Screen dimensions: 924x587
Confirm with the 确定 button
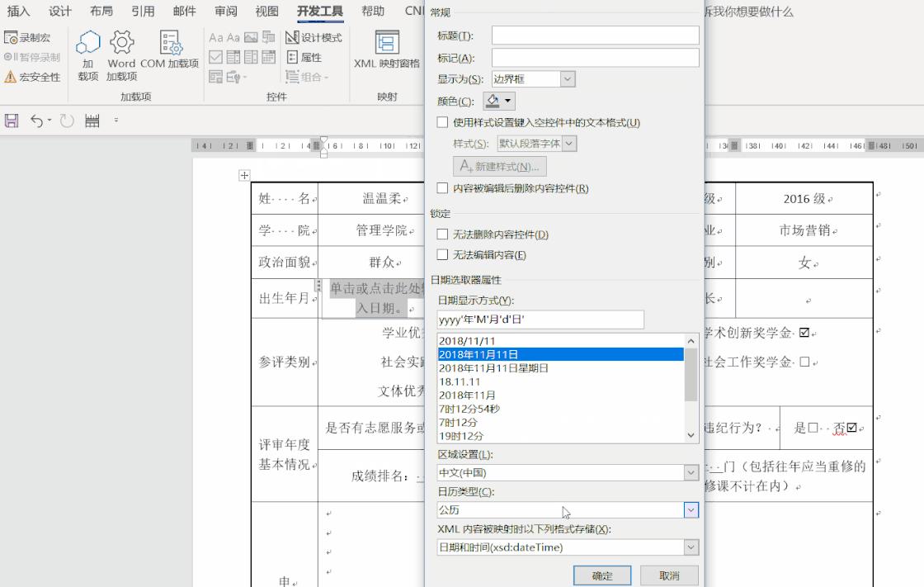[x=601, y=575]
